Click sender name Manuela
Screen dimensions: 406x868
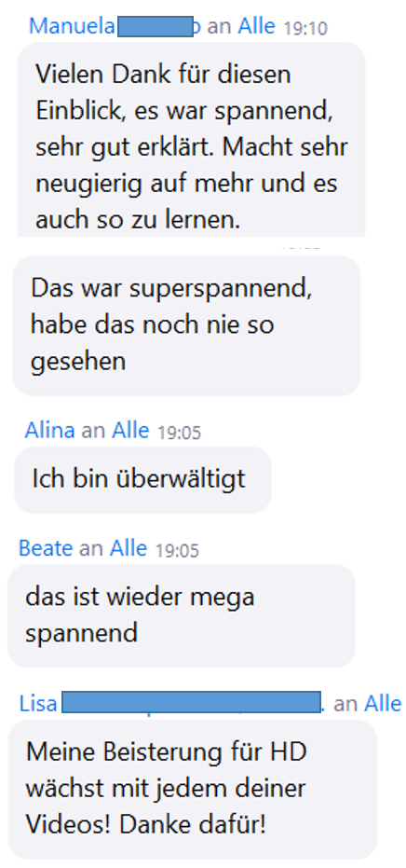[x=72, y=26]
